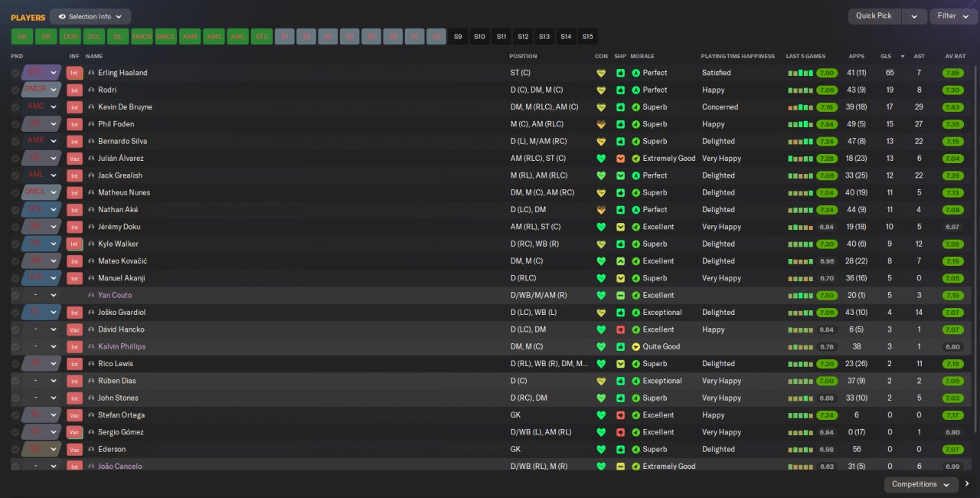The height and width of the screenshot is (498, 980).
Task: Click the eye icon in Selection Info
Action: point(62,16)
